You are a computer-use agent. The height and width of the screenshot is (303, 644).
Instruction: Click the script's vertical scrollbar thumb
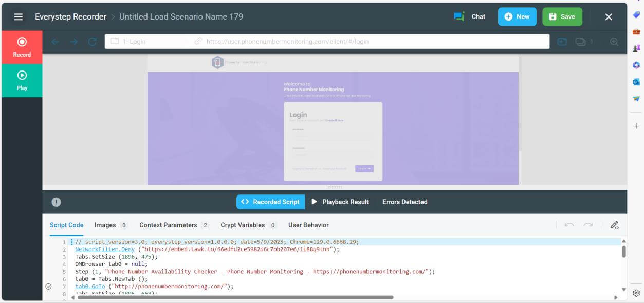tap(624, 252)
